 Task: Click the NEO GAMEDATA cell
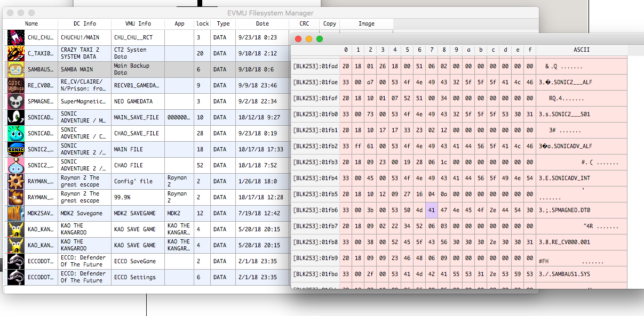[x=138, y=101]
